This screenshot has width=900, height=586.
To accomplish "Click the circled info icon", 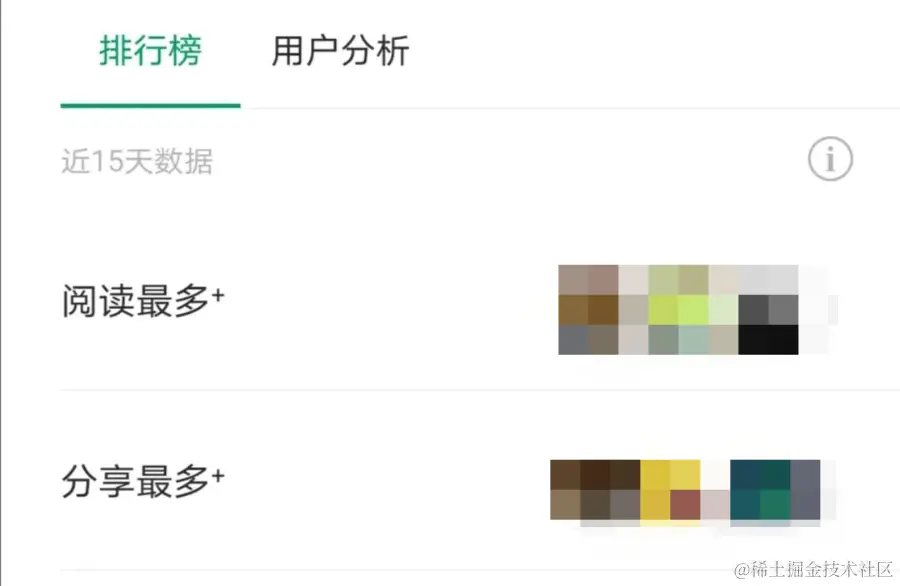I will click(x=830, y=159).
